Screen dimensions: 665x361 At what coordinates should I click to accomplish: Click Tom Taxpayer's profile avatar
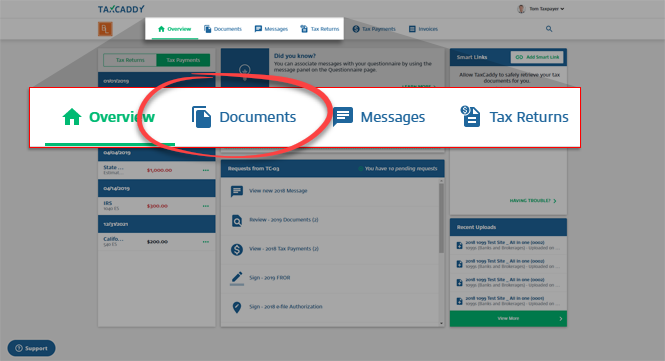pos(521,9)
